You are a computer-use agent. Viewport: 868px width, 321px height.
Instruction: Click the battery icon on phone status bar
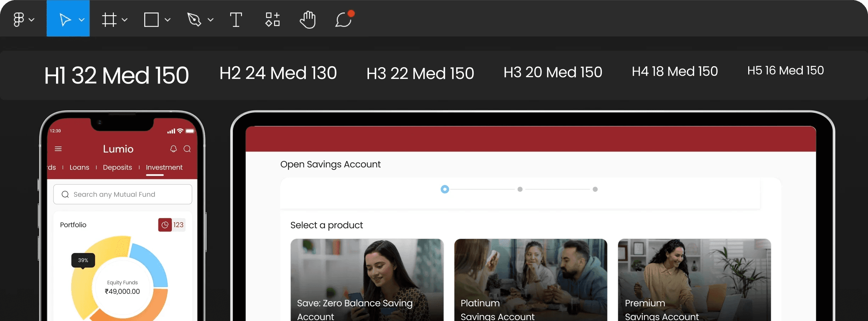coord(190,131)
